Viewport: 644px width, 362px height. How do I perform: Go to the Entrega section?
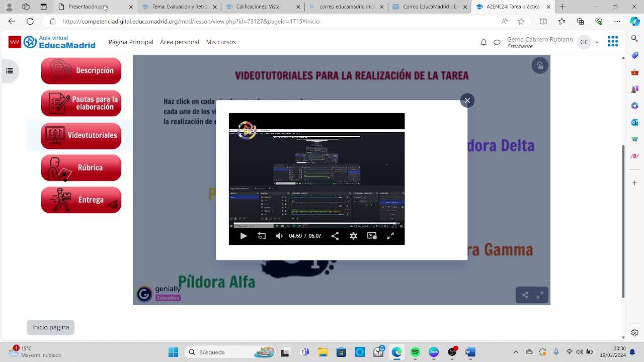(x=81, y=200)
